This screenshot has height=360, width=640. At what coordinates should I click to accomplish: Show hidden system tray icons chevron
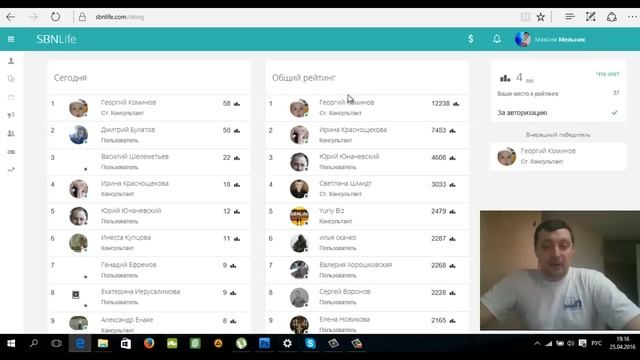click(x=537, y=344)
